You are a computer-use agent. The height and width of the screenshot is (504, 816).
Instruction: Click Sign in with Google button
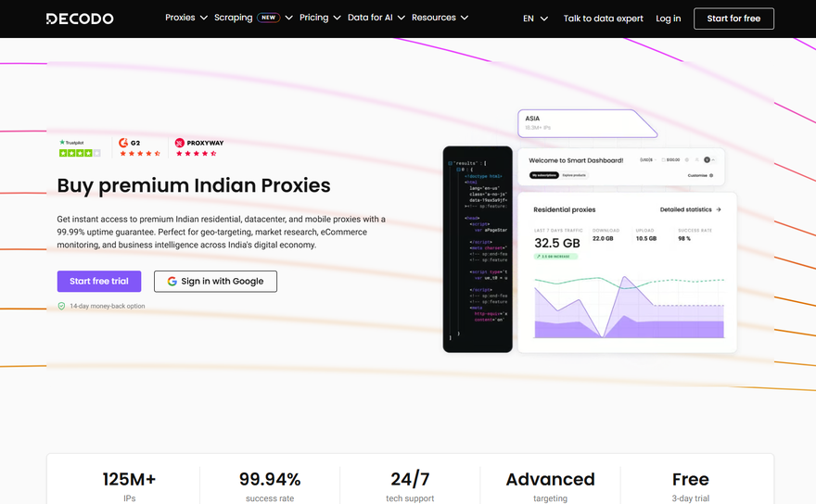pyautogui.click(x=215, y=282)
